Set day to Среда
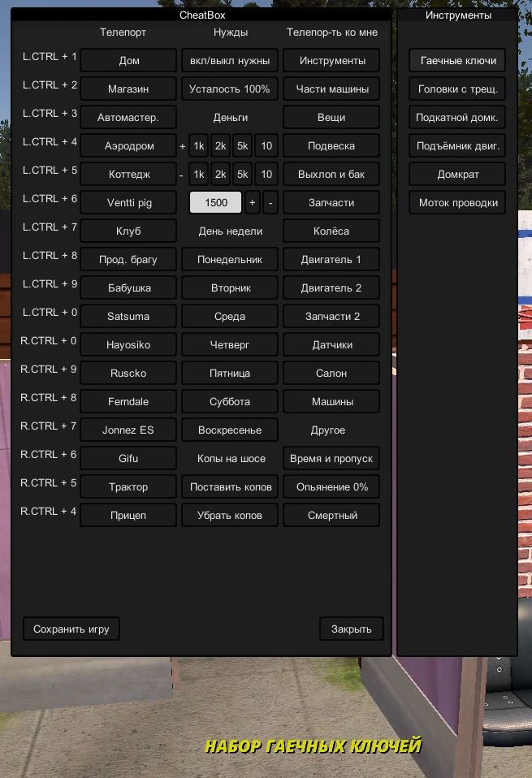Viewport: 532px width, 778px height. tap(230, 316)
